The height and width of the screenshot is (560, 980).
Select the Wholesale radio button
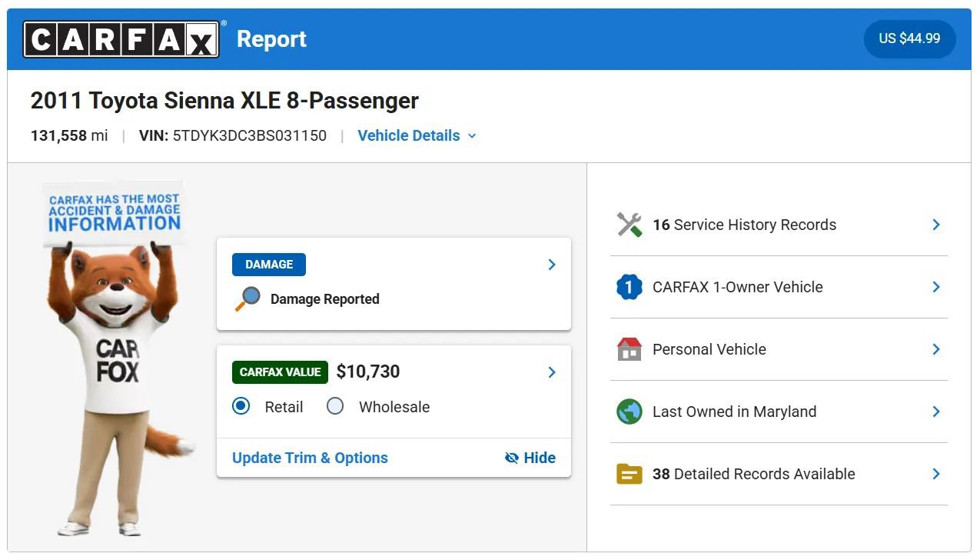coord(335,406)
